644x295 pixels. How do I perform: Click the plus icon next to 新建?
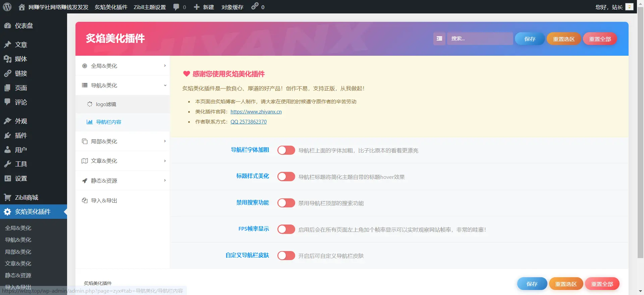[197, 7]
